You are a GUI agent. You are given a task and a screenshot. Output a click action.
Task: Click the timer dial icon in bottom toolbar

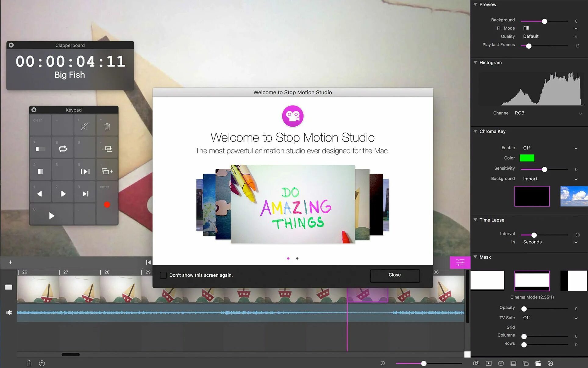pos(550,363)
